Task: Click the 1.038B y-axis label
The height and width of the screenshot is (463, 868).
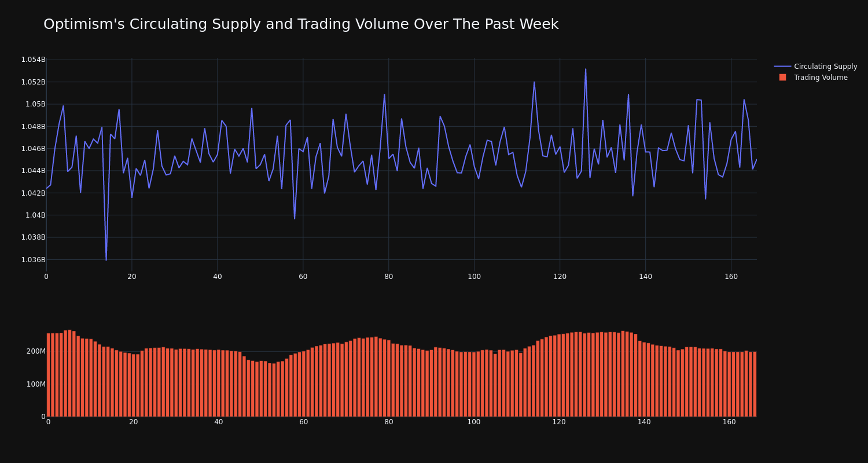Action: point(33,237)
